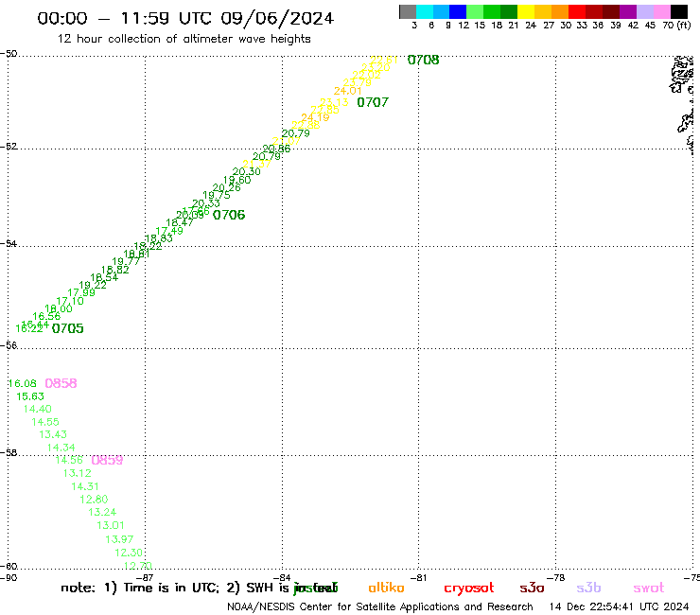Click the 'cryosat' satellite legend label
The width and height of the screenshot is (700, 615).
pyautogui.click(x=469, y=589)
